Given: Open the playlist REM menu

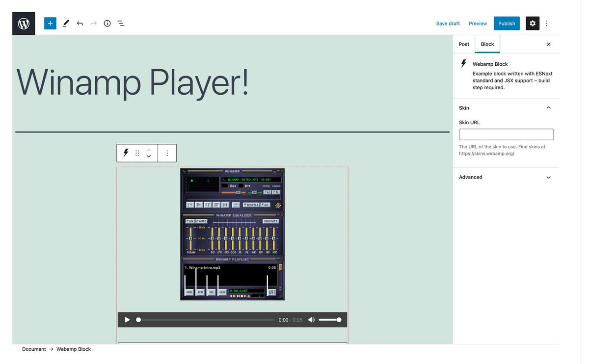Looking at the screenshot, I should [x=200, y=292].
